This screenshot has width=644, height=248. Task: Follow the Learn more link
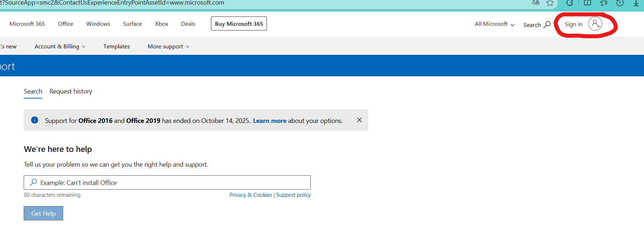tap(270, 121)
